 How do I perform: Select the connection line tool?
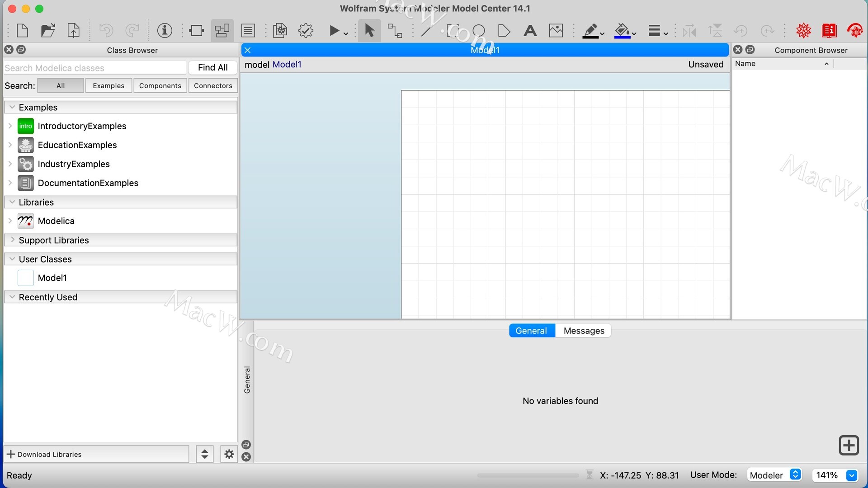point(395,31)
